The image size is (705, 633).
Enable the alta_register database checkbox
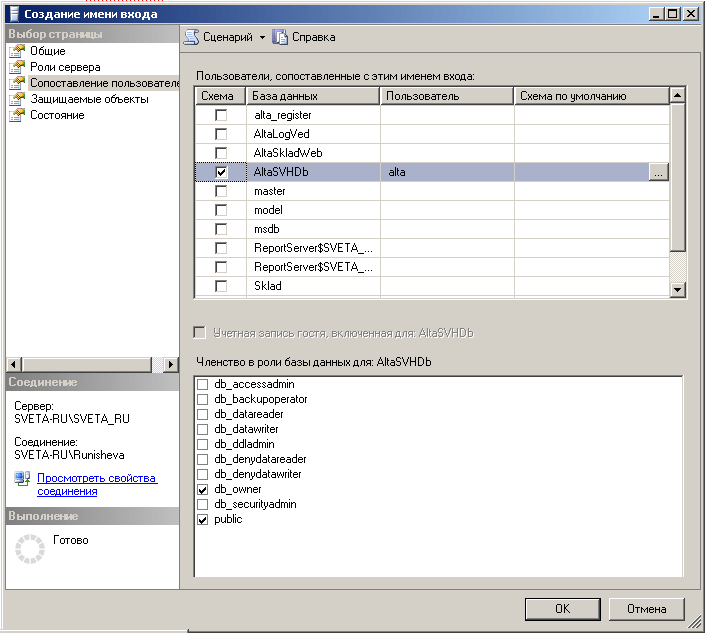point(221,115)
